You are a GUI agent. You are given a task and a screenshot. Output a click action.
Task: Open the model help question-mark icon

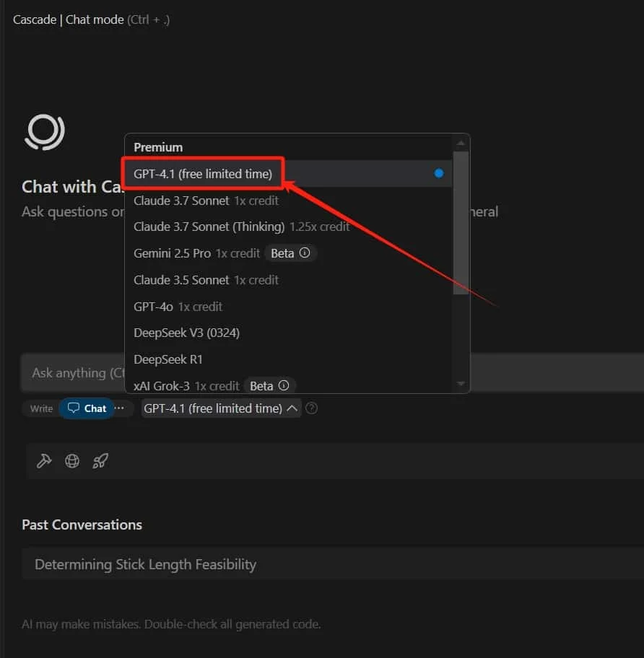[x=311, y=408]
